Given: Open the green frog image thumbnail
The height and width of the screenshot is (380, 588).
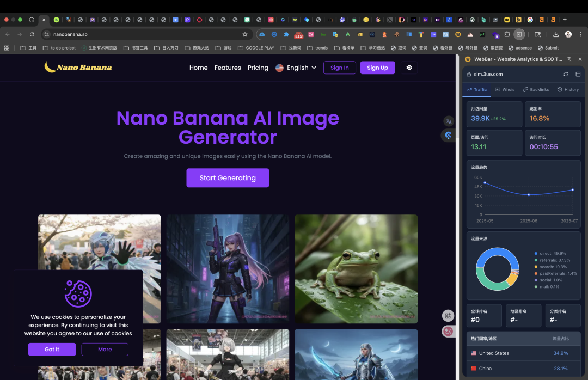Looking at the screenshot, I should [356, 269].
